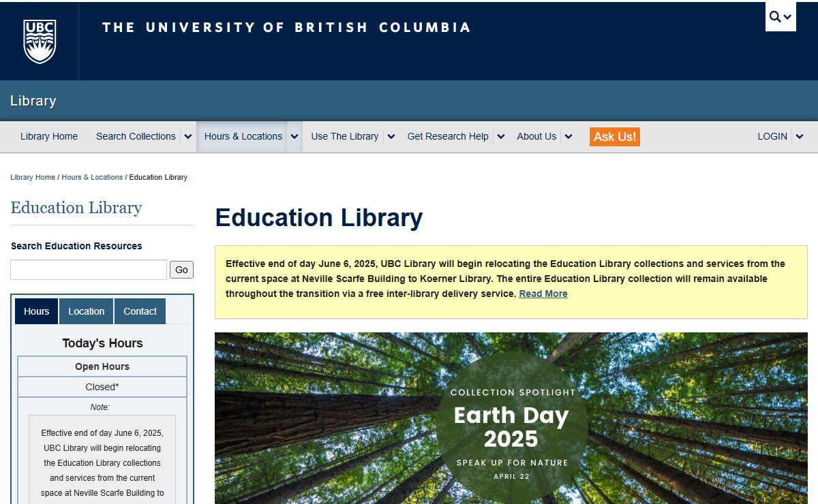
Task: Click the Read More link in notice
Action: [x=543, y=294]
